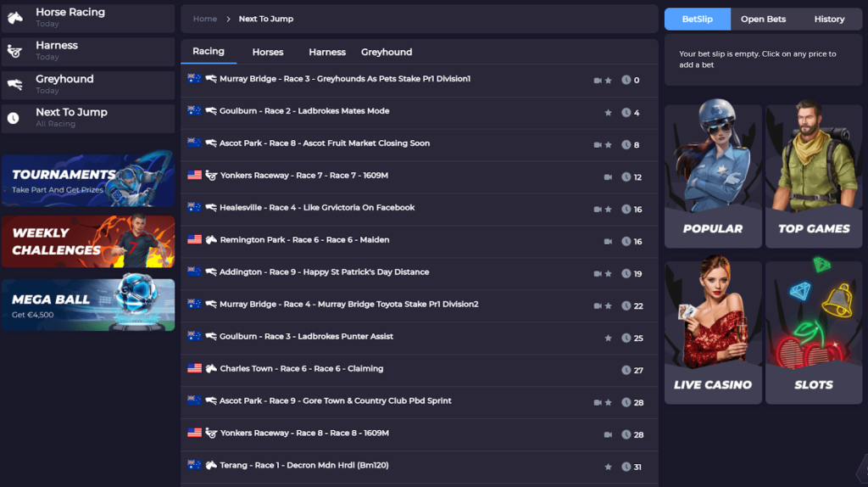Click the Next To Jump clock icon
Viewport: 868px width, 487px height.
pyautogui.click(x=13, y=117)
